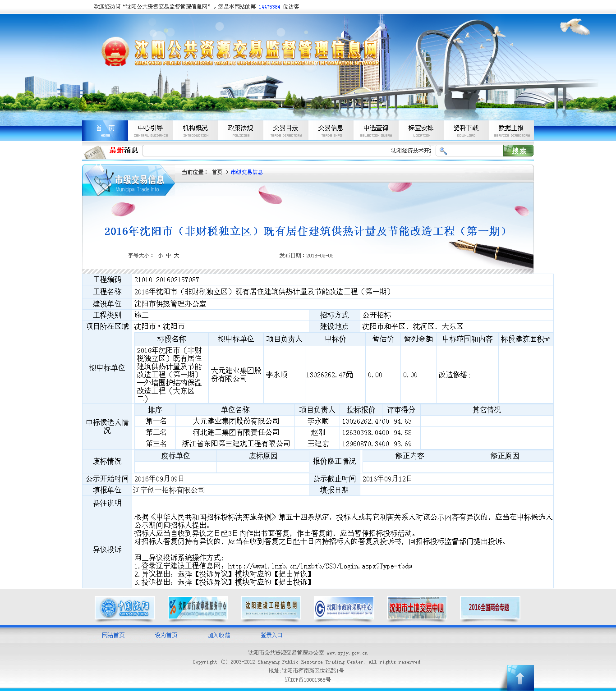Viewport: 616px width, 692px height.
Task: Click project manager 李永顺 in winning bid row
Action: tap(277, 375)
